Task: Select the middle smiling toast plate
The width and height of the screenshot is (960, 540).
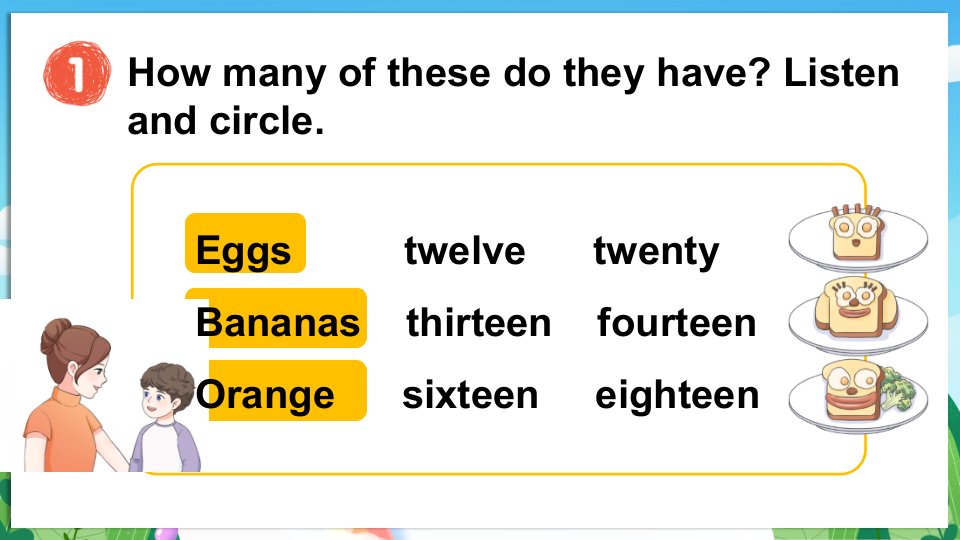Action: click(858, 316)
